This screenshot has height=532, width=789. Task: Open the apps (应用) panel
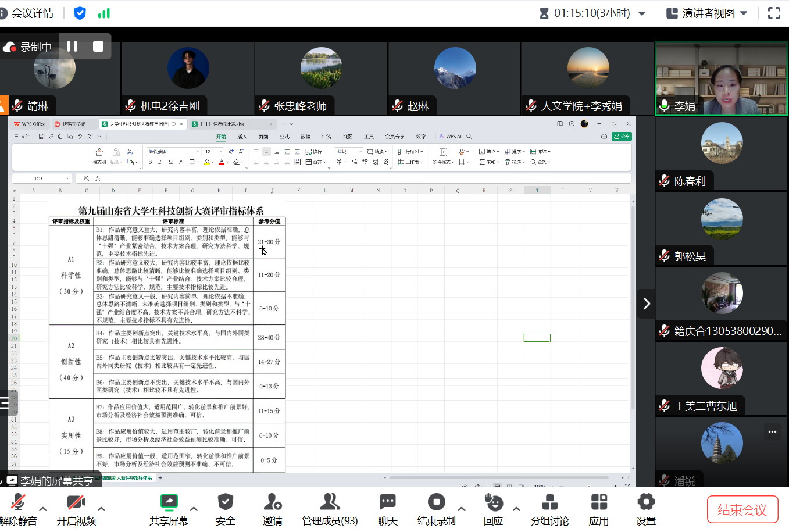[x=598, y=502]
